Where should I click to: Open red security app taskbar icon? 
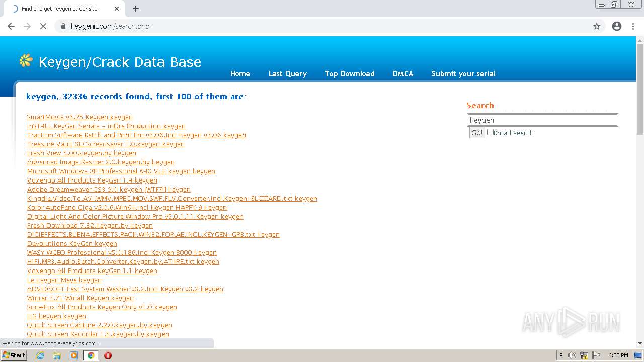tap(108, 355)
